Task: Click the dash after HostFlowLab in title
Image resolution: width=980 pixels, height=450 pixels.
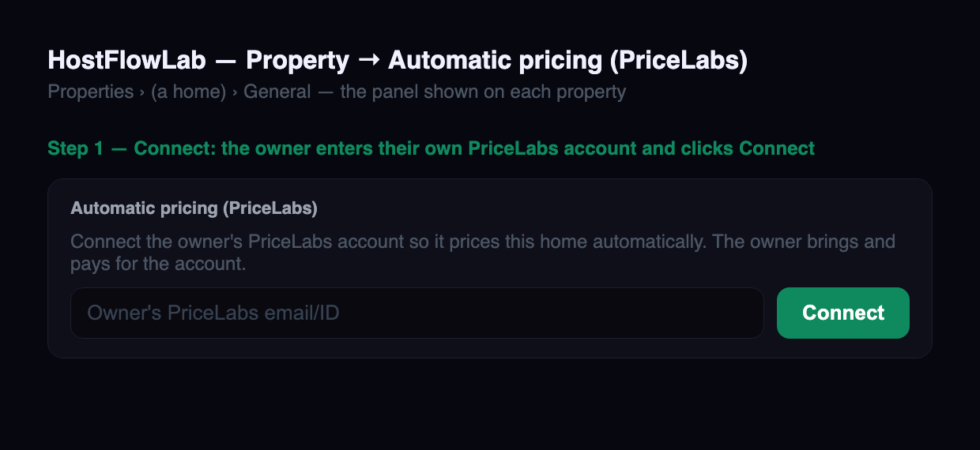Action: (x=225, y=60)
